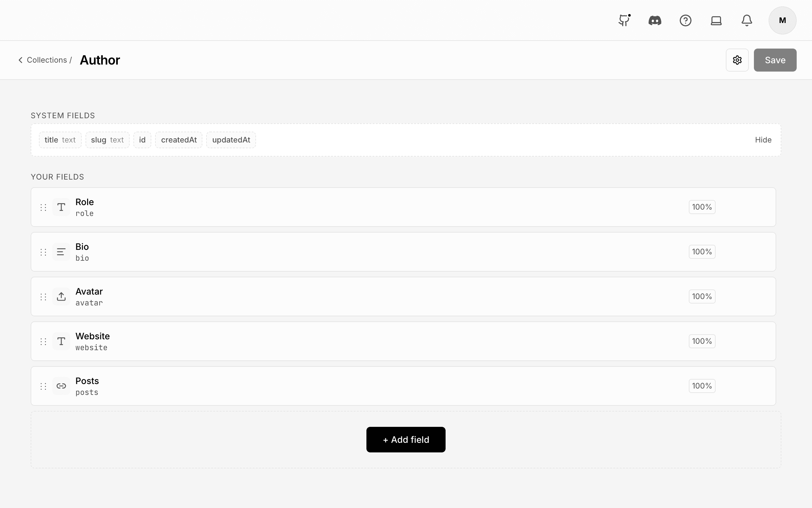Image resolution: width=812 pixels, height=508 pixels.
Task: Grab the drag handle on Role row
Action: 43,207
